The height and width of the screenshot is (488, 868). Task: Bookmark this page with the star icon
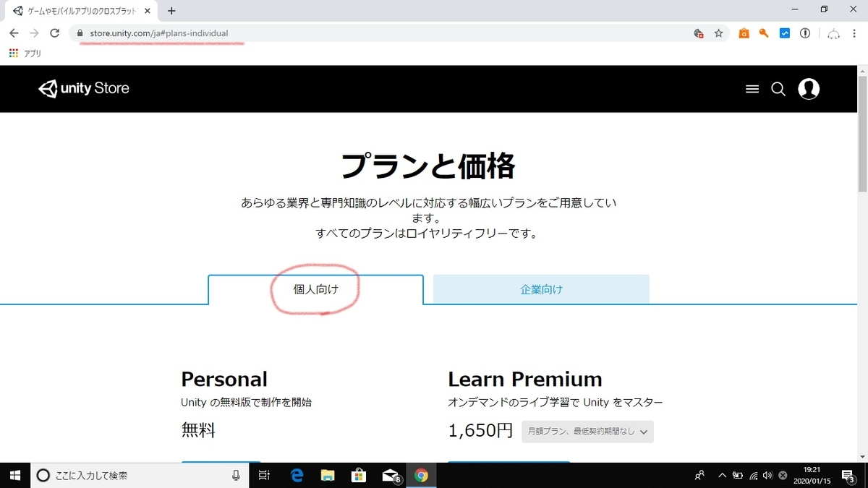tap(718, 33)
